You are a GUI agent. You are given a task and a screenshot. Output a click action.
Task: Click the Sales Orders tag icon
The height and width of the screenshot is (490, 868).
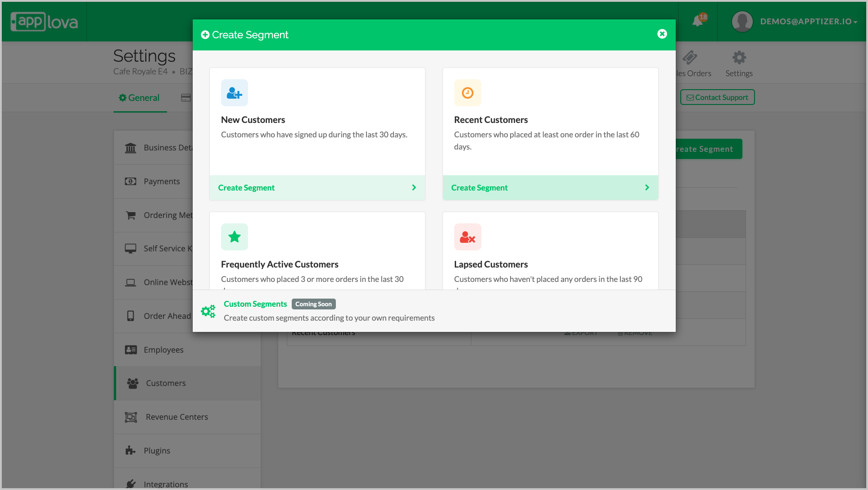tap(689, 58)
